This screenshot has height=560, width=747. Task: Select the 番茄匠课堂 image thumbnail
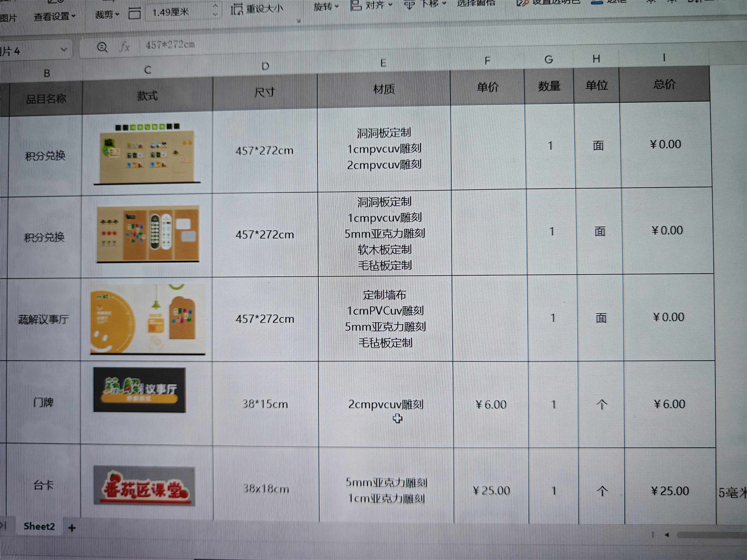point(144,485)
